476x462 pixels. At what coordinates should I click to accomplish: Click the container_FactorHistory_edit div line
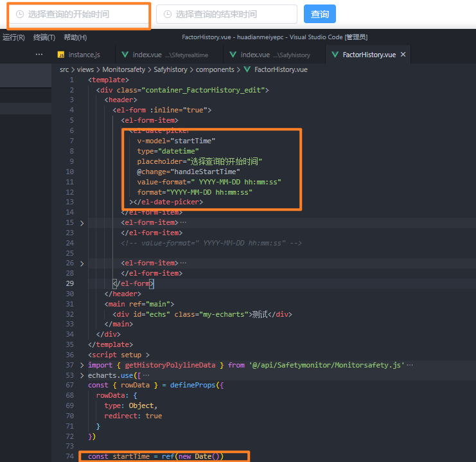click(x=182, y=90)
